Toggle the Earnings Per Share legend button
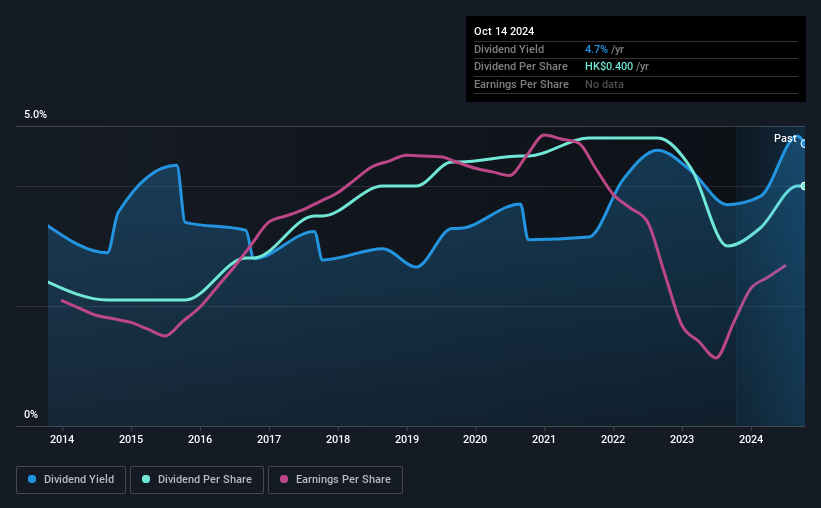This screenshot has width=821, height=508. click(x=335, y=480)
